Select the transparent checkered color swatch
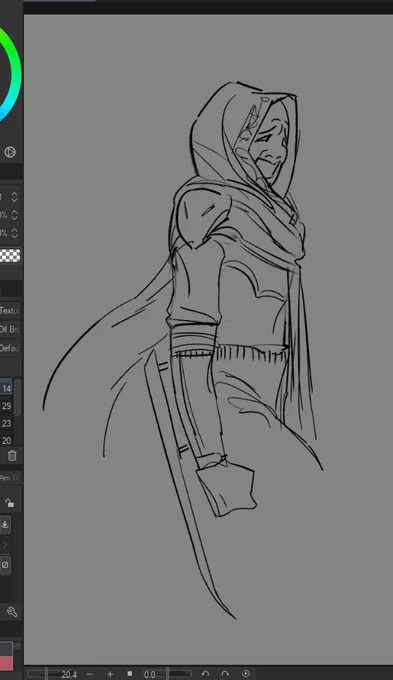This screenshot has height=680, width=393. (10, 255)
